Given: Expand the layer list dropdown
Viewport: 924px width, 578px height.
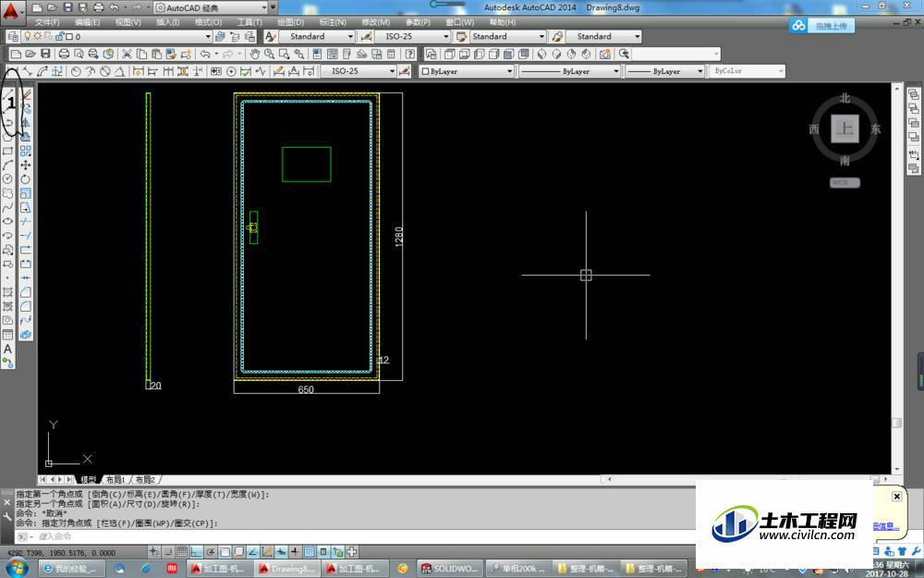Looking at the screenshot, I should [x=208, y=37].
